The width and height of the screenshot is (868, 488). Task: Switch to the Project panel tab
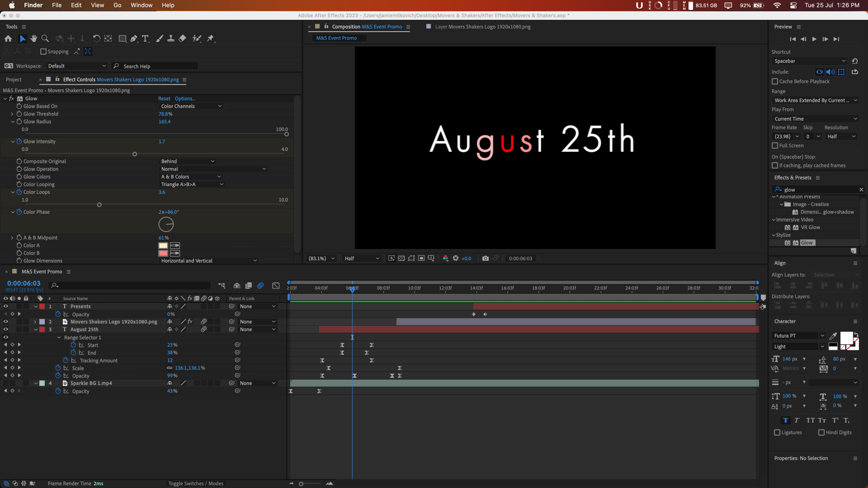pos(13,79)
